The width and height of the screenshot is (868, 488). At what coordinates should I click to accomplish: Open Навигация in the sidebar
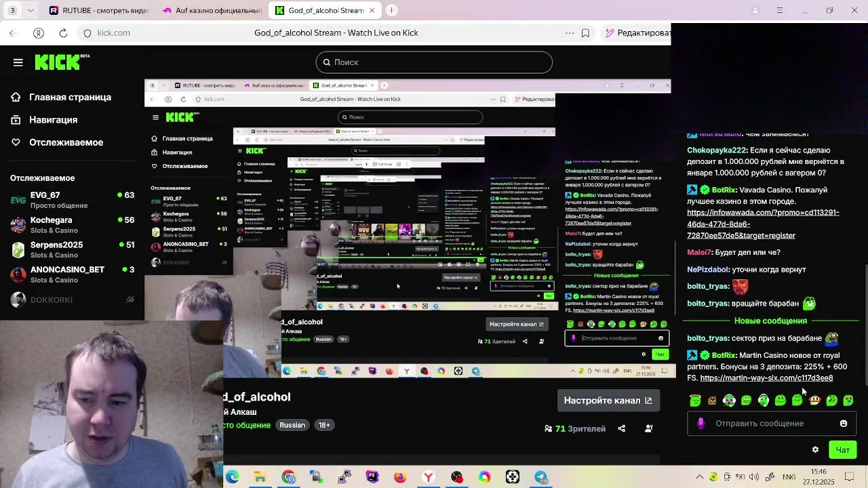pos(53,119)
